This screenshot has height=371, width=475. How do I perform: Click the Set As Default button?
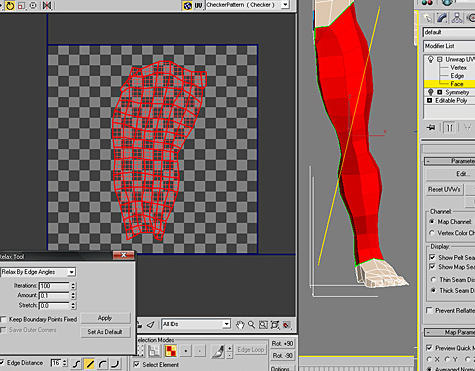105,332
